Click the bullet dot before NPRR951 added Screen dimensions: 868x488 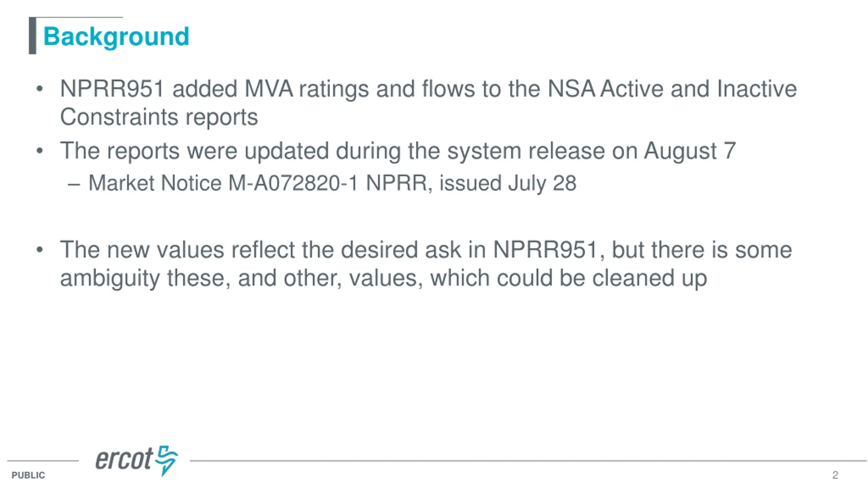coord(40,89)
